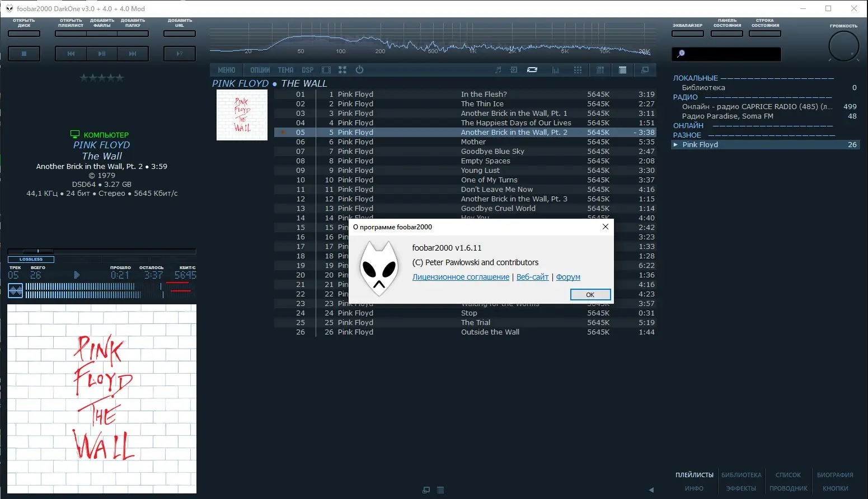
Task: Switch to the Список tab
Action: click(x=788, y=475)
